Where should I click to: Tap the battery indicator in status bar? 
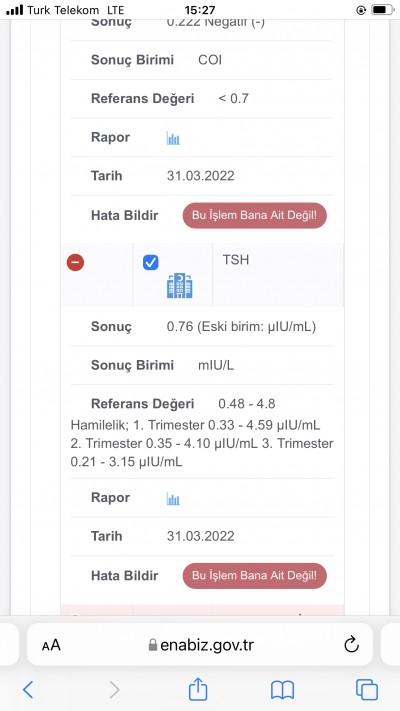click(382, 10)
